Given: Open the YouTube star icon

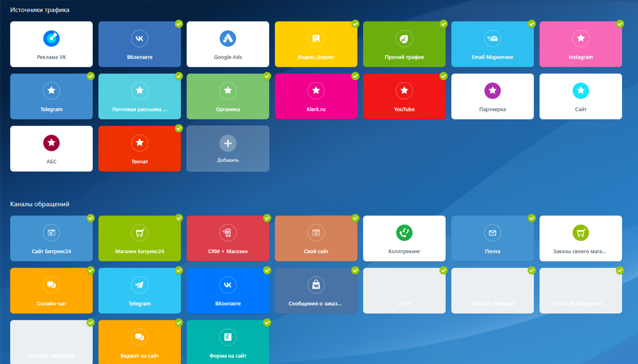Looking at the screenshot, I should 404,91.
